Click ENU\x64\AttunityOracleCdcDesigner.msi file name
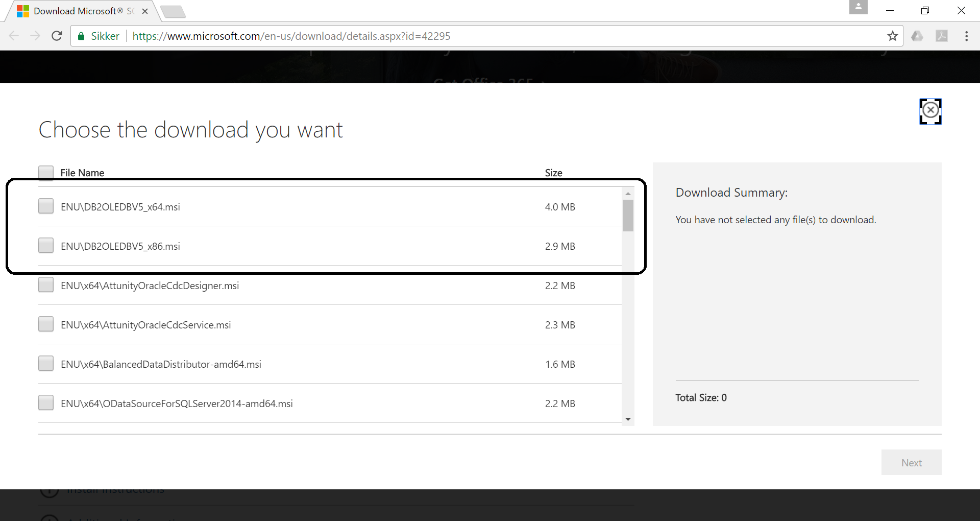The height and width of the screenshot is (521, 980). click(150, 286)
